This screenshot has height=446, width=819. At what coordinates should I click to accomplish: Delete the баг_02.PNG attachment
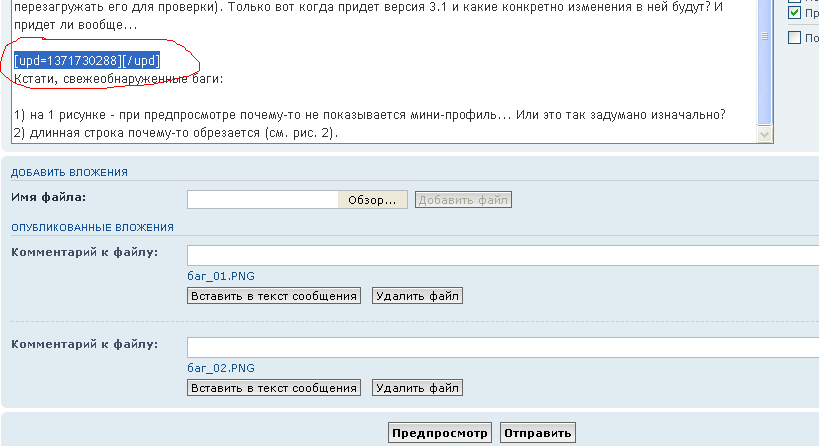[417, 388]
